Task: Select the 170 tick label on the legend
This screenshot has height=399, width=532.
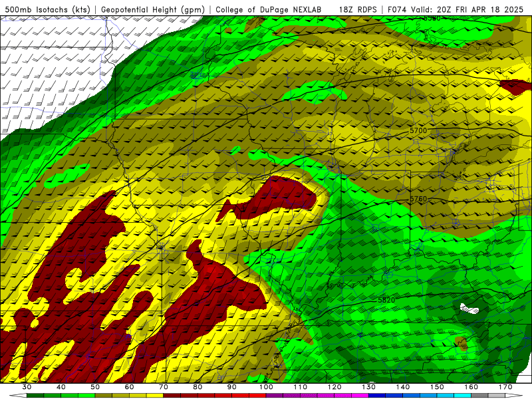Action: coord(505,387)
